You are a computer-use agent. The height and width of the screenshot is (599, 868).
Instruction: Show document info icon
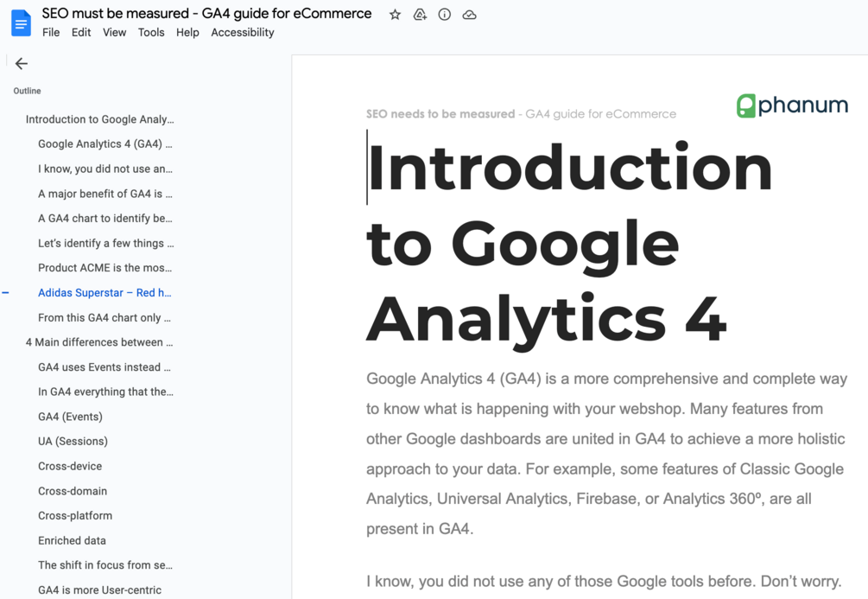[x=445, y=15]
